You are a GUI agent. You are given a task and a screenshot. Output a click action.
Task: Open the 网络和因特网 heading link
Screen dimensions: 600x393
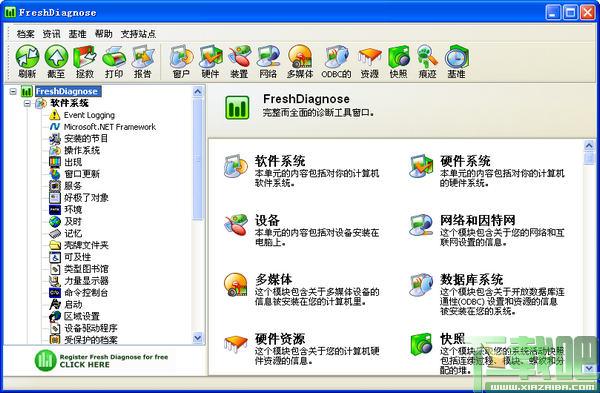(478, 220)
